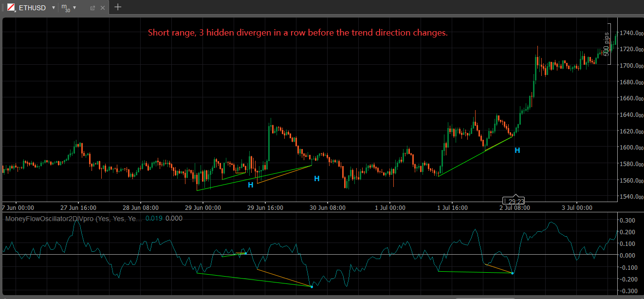Screen dimensions: 644x299
Task: Click the ETHUSD tab label
Action: [32, 8]
